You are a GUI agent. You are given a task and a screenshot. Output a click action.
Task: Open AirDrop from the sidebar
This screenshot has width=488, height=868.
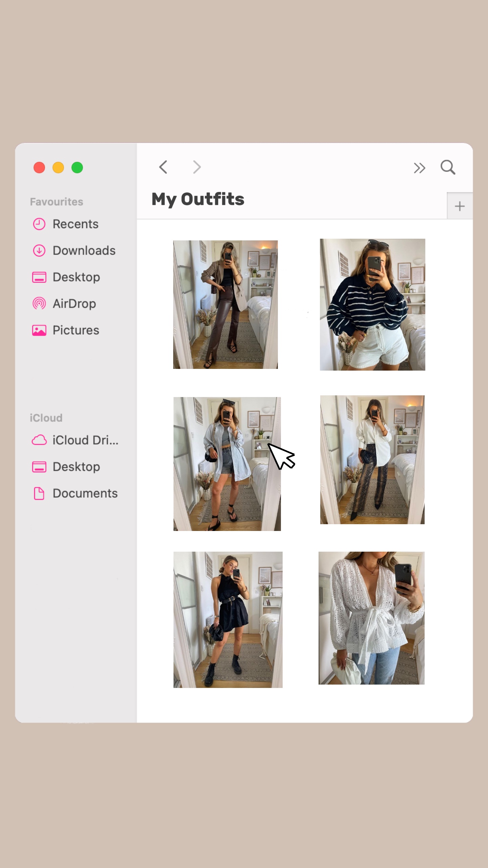(74, 303)
